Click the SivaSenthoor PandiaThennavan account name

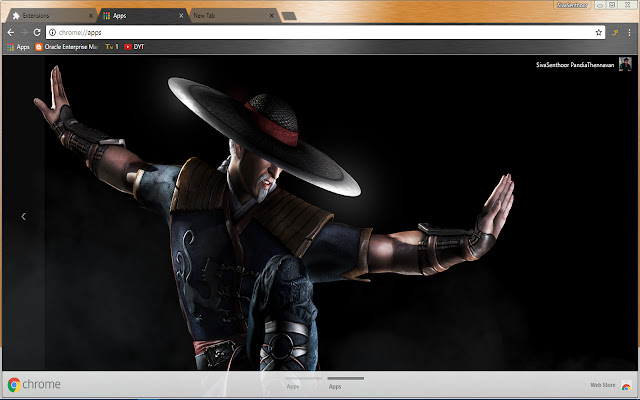[575, 65]
